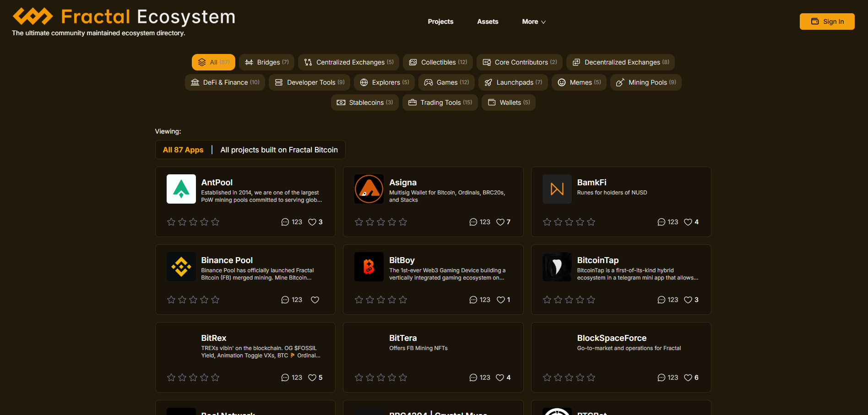Like BitRex with the heart icon
The width and height of the screenshot is (868, 415).
coord(312,377)
